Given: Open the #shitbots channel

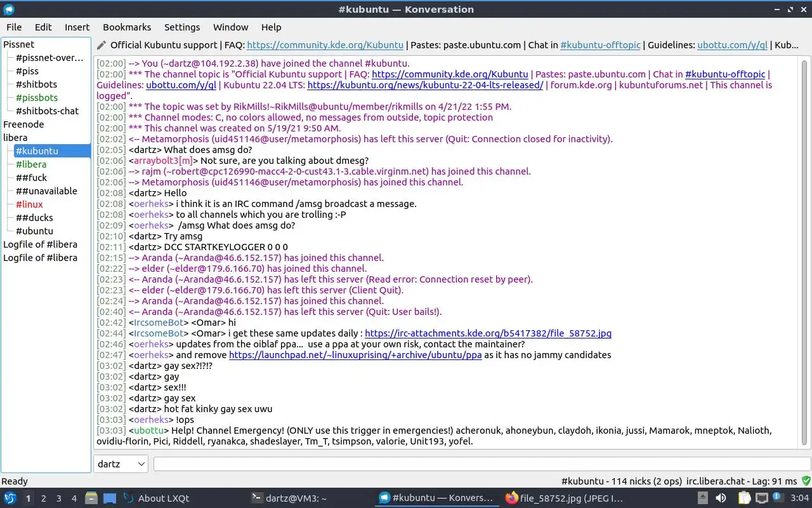Looking at the screenshot, I should click(x=36, y=84).
